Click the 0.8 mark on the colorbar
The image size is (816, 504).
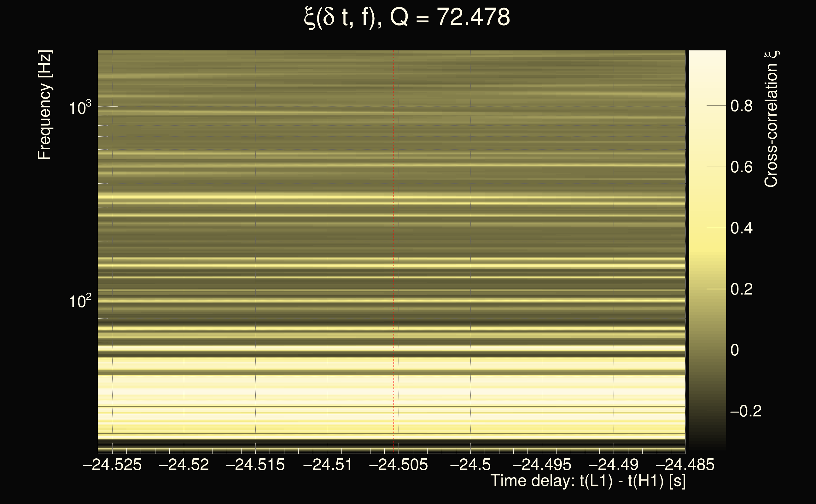(x=741, y=106)
